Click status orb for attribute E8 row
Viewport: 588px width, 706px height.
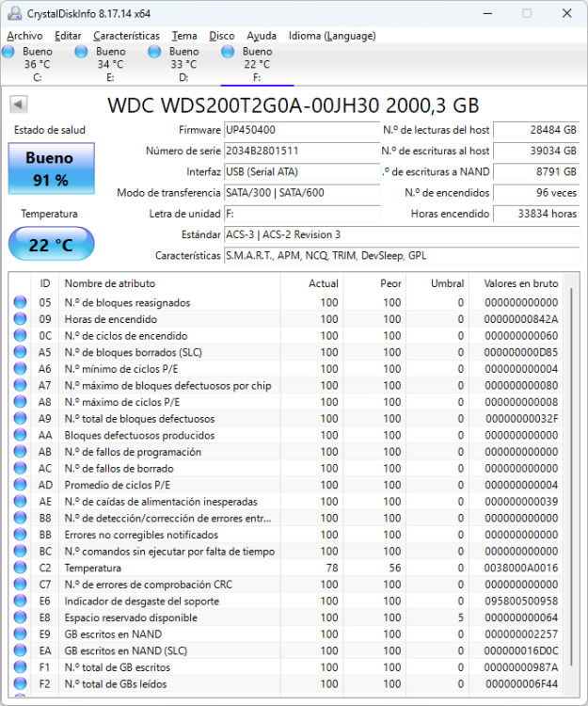coord(21,618)
